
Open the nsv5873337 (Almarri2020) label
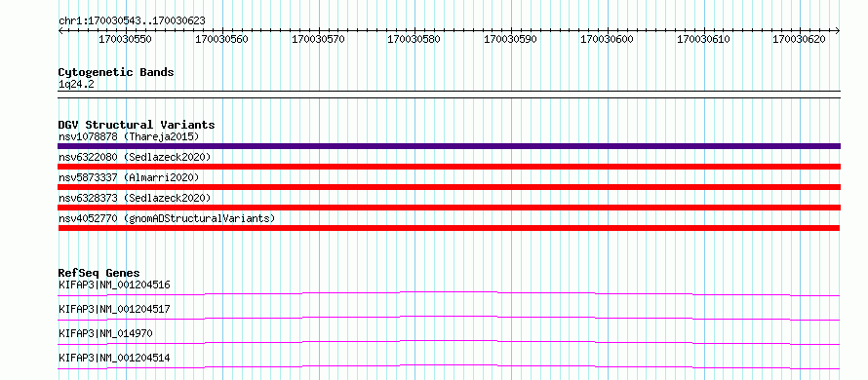tap(129, 177)
